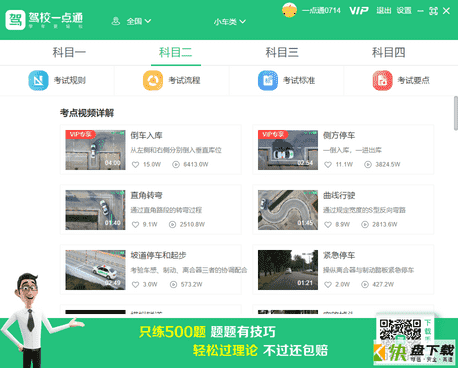Click the 考试标准 blue icon
458x368 pixels.
click(268, 80)
